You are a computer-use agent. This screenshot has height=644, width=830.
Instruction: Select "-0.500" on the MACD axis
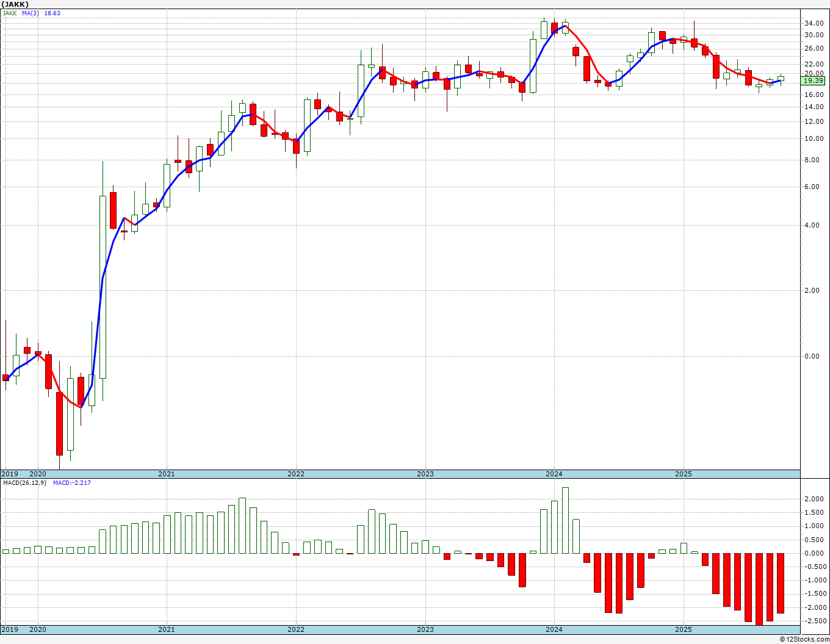pos(815,567)
